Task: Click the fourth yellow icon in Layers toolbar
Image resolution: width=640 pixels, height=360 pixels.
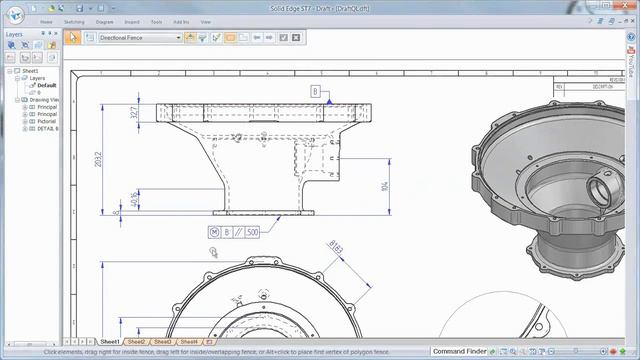Action: tap(52, 45)
